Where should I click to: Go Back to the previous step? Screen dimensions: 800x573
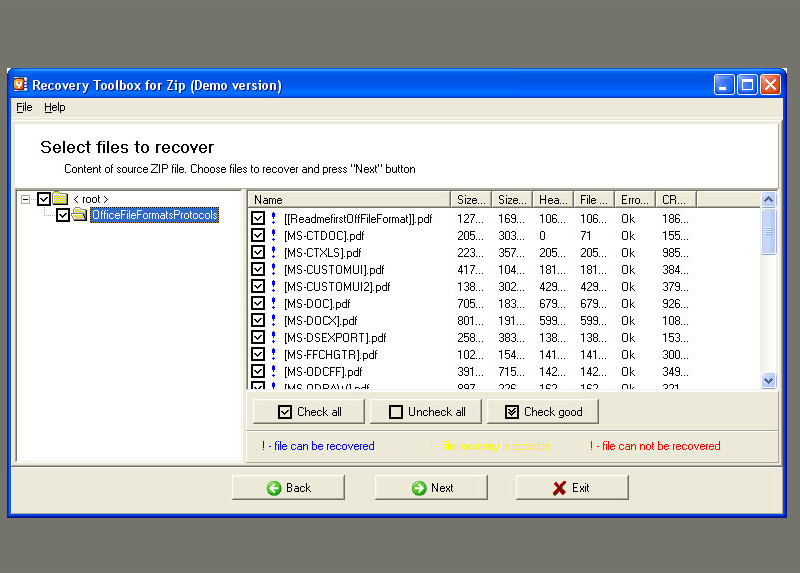288,488
